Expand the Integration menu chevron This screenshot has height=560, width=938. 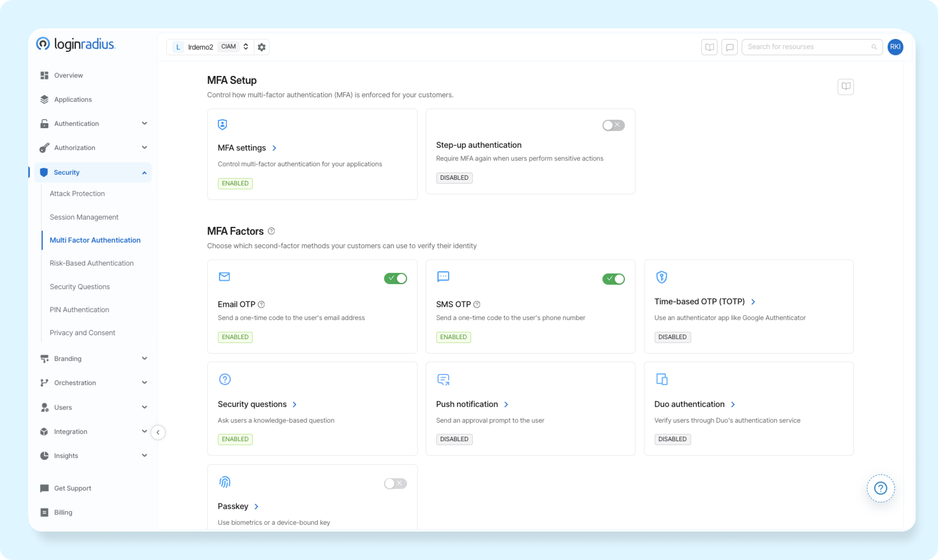144,431
